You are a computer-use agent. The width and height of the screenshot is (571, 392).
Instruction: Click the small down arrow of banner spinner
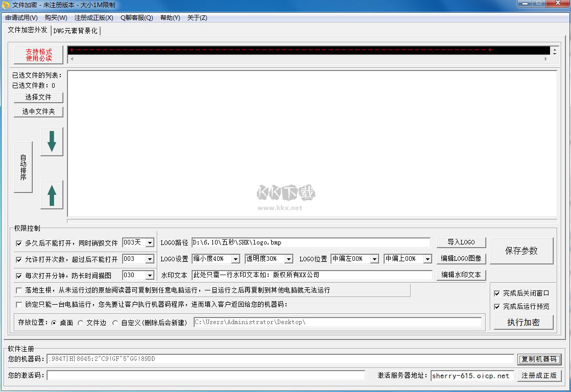(x=555, y=53)
